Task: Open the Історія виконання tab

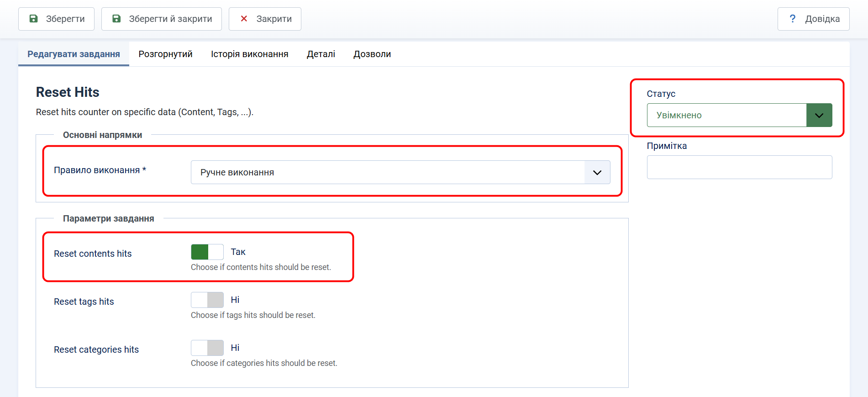Action: [x=249, y=54]
